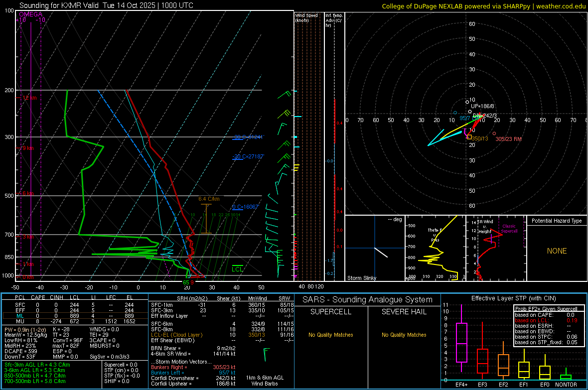
Task: Click the Bunkers right-mover circle marker on hodograph
Action: click(x=494, y=133)
